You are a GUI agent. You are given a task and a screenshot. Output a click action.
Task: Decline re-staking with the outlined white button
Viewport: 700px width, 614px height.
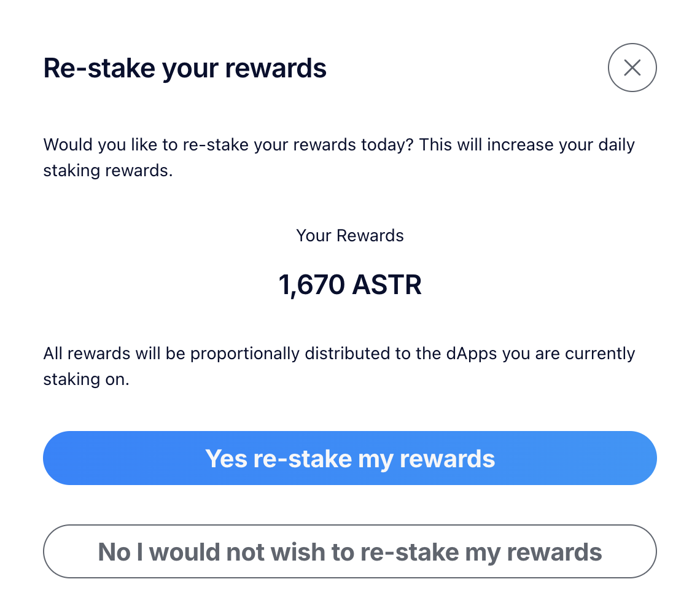pos(349,551)
